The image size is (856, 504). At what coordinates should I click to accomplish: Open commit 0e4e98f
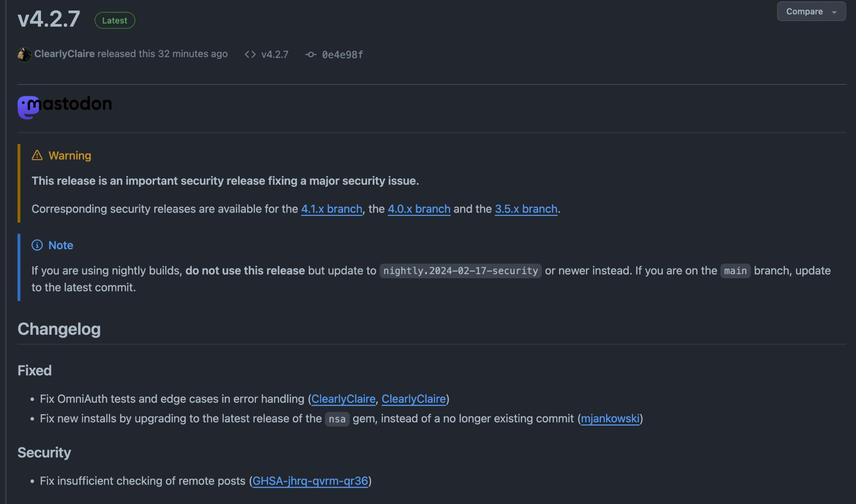[342, 54]
